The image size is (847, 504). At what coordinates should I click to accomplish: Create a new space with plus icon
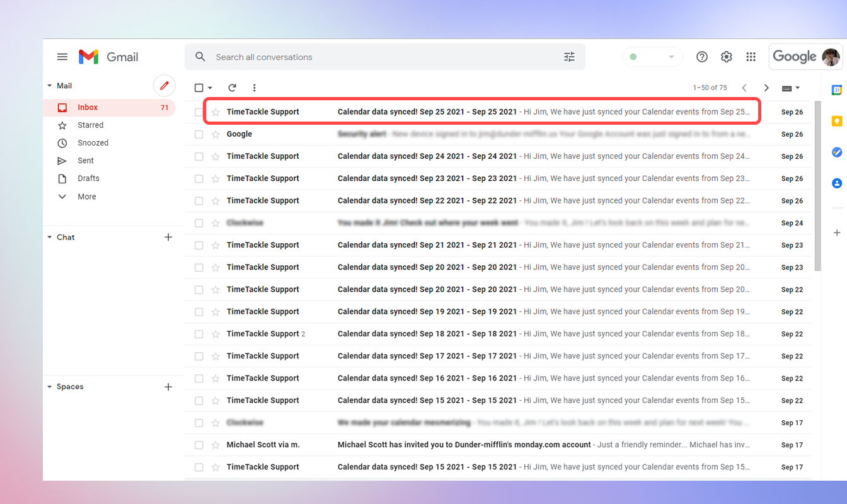(x=168, y=387)
